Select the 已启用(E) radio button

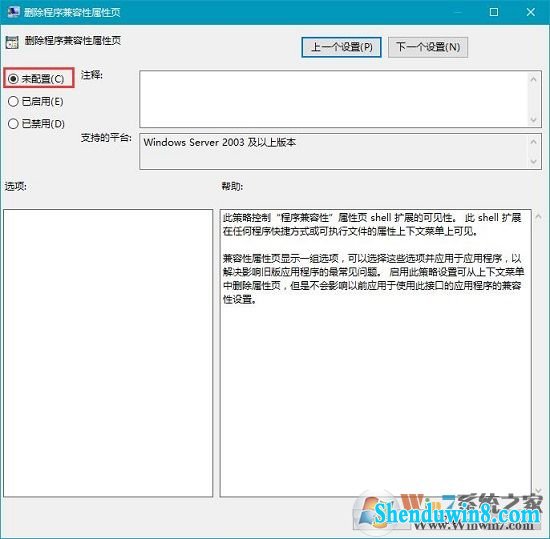pos(35,102)
